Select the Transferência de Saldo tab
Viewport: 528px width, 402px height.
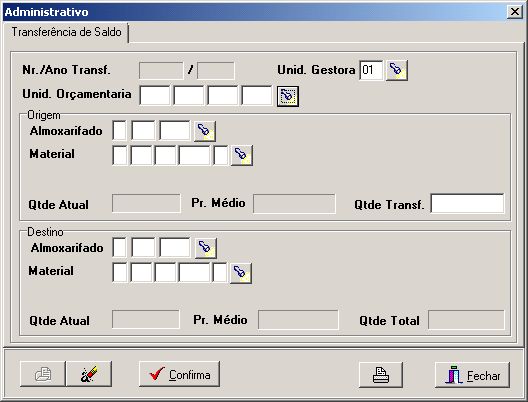[66, 32]
